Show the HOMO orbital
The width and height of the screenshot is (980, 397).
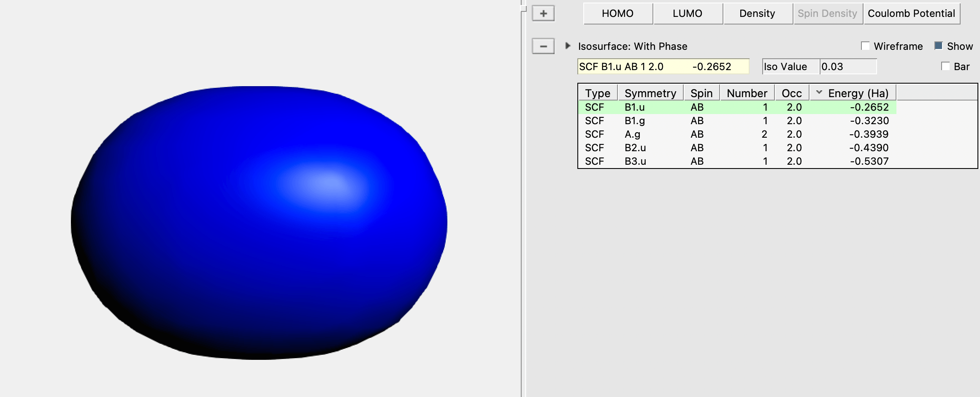pos(617,13)
